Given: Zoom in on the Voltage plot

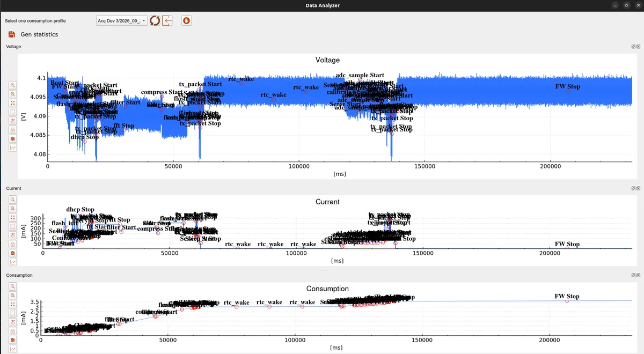Looking at the screenshot, I should (13, 85).
